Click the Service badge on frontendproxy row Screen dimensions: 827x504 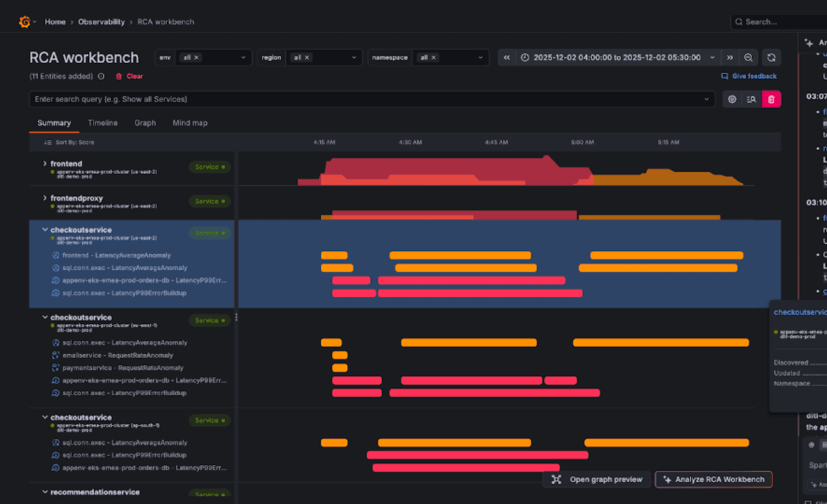coord(210,201)
